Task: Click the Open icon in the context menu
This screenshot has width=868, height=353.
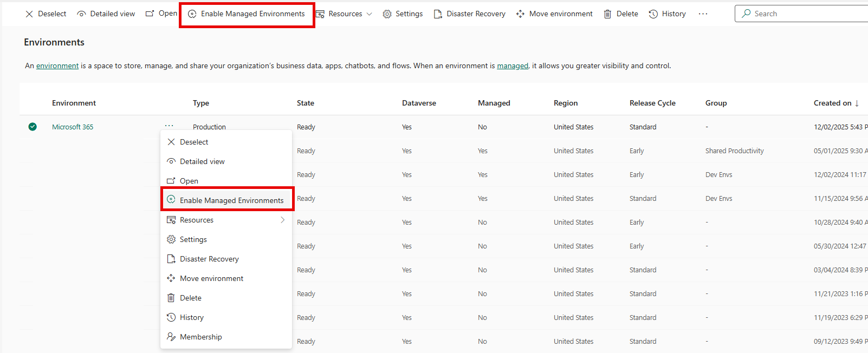Action: [x=171, y=181]
